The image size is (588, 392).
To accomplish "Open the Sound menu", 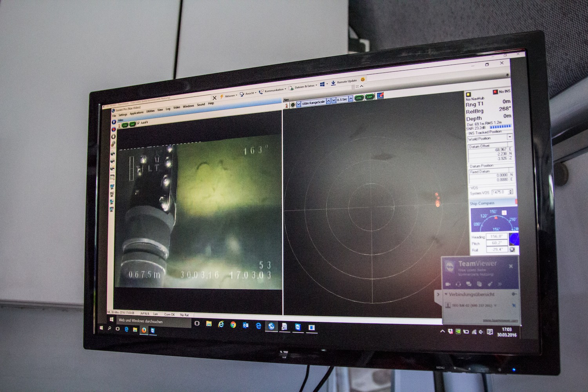I will point(201,105).
